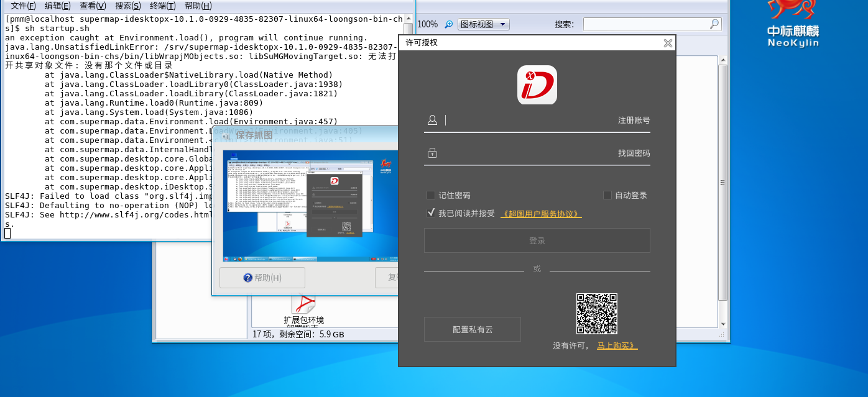Click the 17 项，剩余空间 status bar text
This screenshot has width=868, height=397.
pos(298,334)
